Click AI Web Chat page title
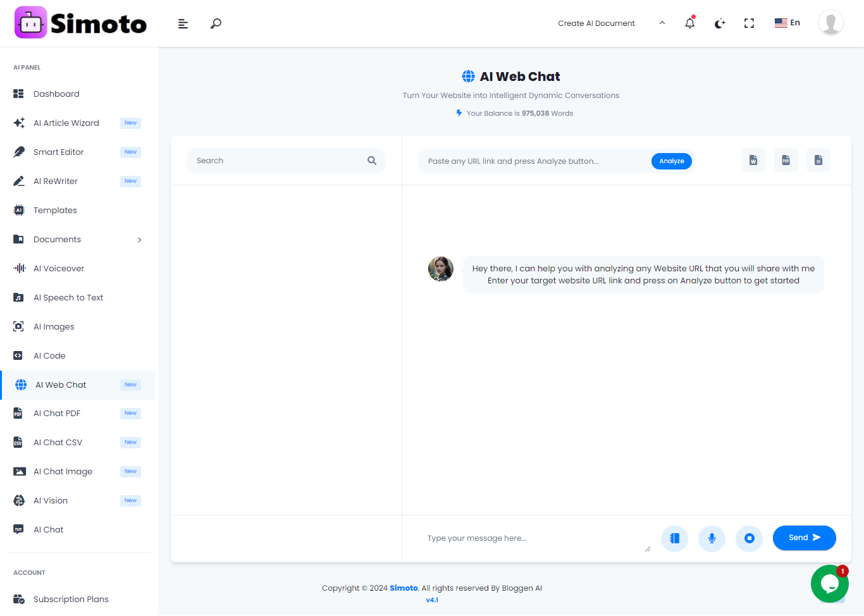 point(520,77)
